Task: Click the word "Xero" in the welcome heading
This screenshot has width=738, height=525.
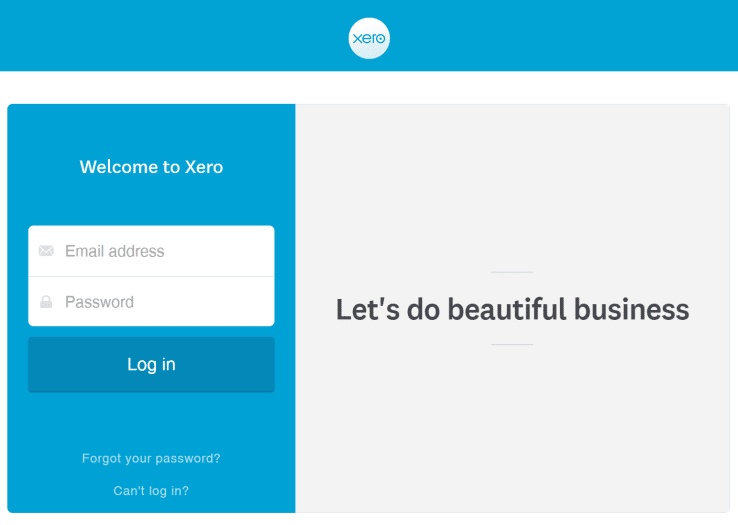Action: 204,167
